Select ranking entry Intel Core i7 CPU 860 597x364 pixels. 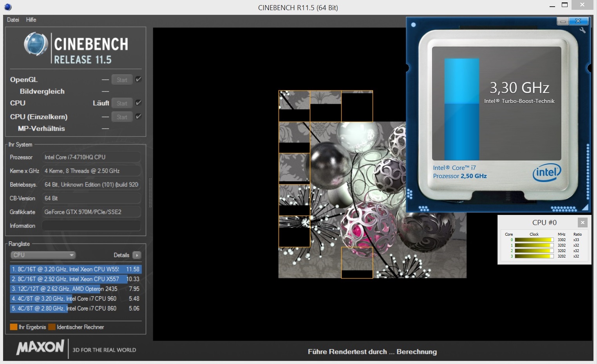[76, 308]
